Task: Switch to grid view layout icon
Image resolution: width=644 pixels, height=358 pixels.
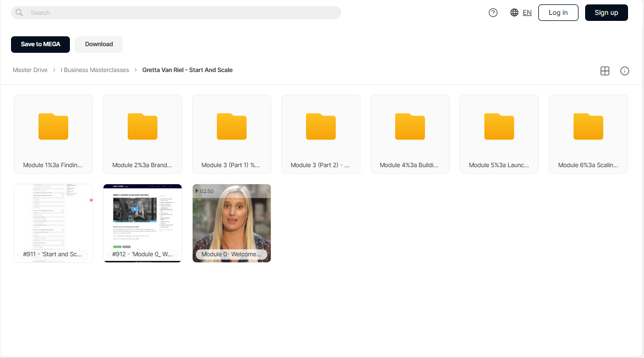Action: [604, 71]
